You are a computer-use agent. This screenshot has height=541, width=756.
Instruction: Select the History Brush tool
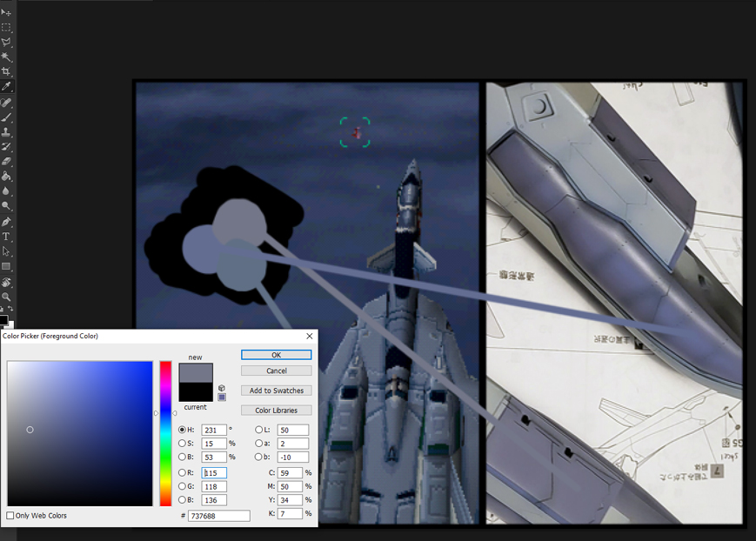(x=6, y=147)
